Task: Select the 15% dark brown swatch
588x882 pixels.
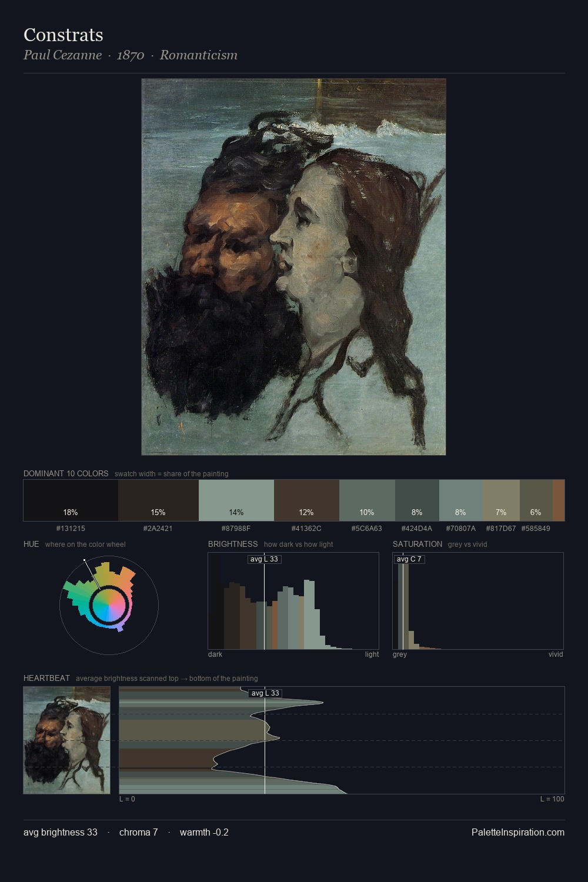Action: 158,500
